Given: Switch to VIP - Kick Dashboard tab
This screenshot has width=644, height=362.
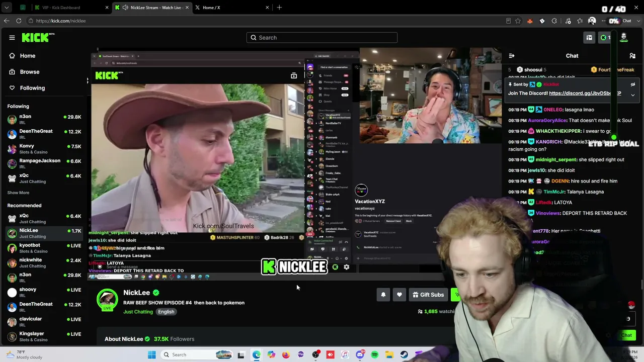Looking at the screenshot, I should [x=70, y=8].
